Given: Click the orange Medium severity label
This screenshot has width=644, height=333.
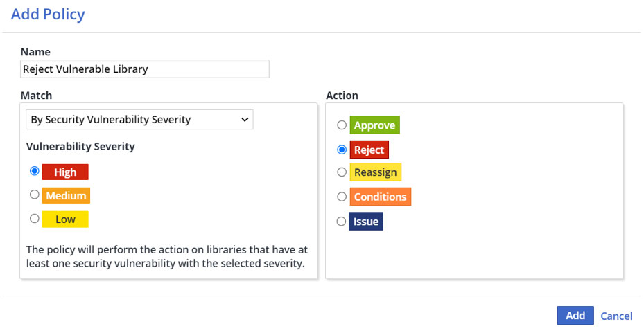Looking at the screenshot, I should (x=66, y=196).
